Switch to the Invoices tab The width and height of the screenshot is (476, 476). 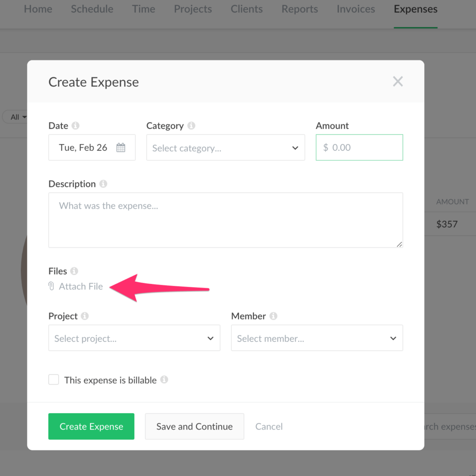click(356, 9)
